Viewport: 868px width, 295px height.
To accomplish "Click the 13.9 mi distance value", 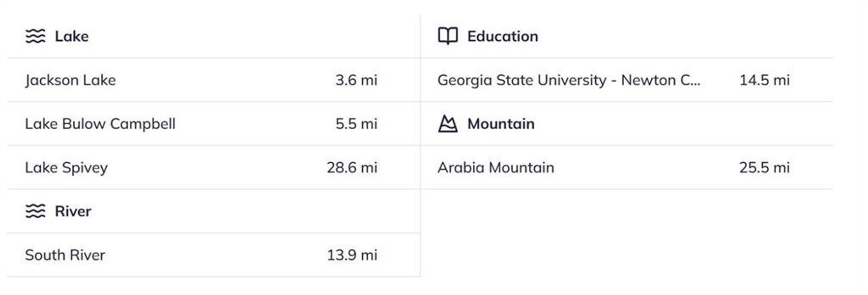I will (x=352, y=255).
